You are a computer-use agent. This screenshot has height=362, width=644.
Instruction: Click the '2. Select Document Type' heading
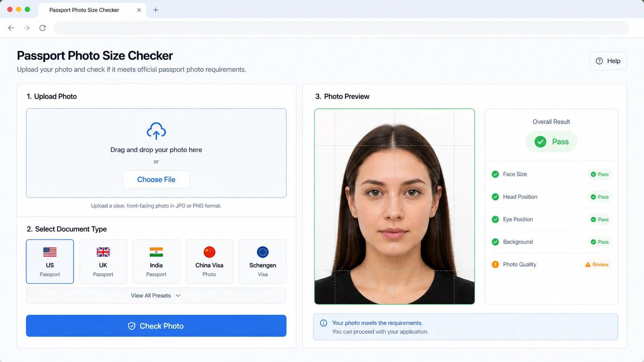67,229
